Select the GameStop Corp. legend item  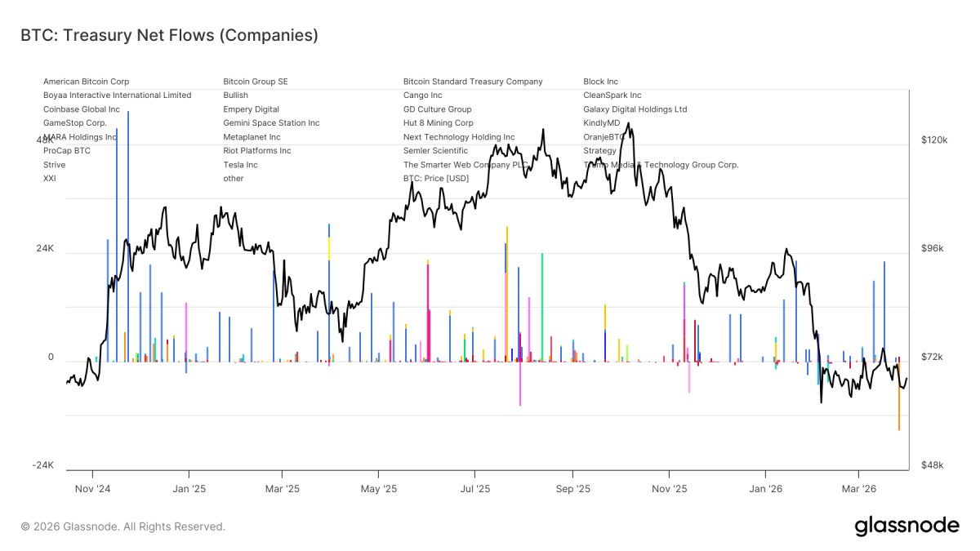click(75, 122)
